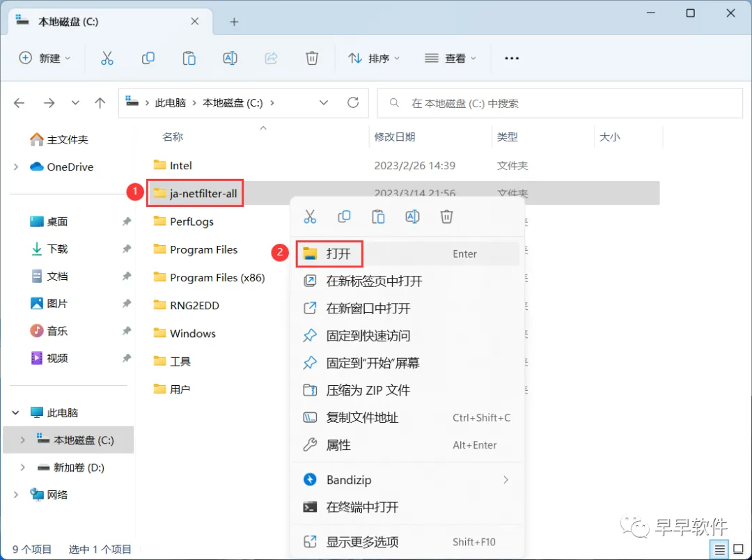Viewport: 752px width, 560px height.
Task: Select 文档 in quick access
Action: (x=49, y=277)
